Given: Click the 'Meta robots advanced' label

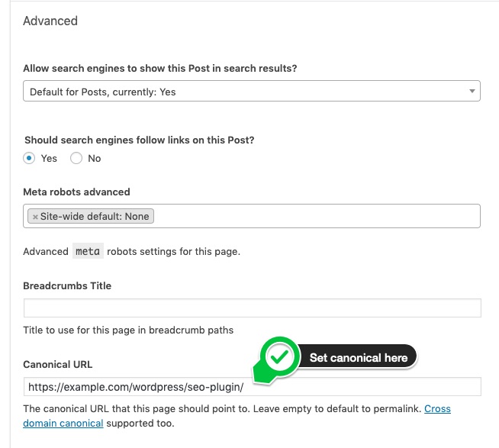Looking at the screenshot, I should (x=76, y=192).
